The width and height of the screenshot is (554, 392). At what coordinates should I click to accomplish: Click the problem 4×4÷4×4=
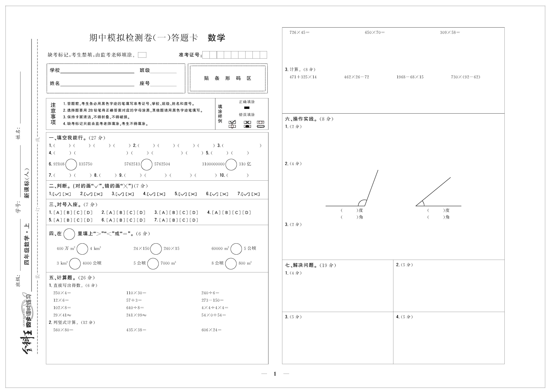[x=215, y=308]
